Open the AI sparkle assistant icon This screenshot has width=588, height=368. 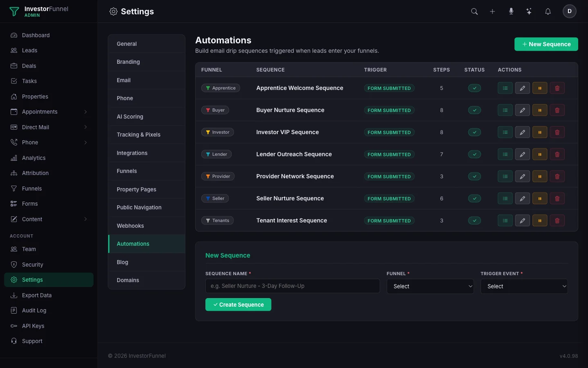coord(529,11)
